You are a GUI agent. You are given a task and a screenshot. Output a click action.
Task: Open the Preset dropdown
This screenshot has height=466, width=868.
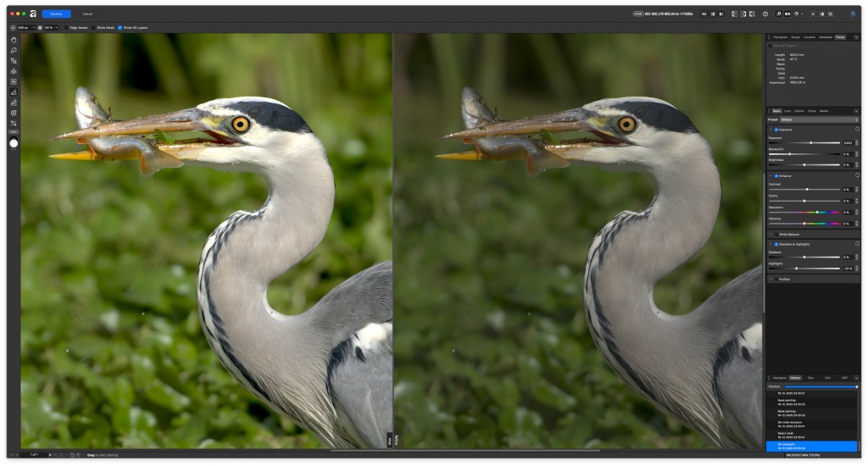point(819,119)
